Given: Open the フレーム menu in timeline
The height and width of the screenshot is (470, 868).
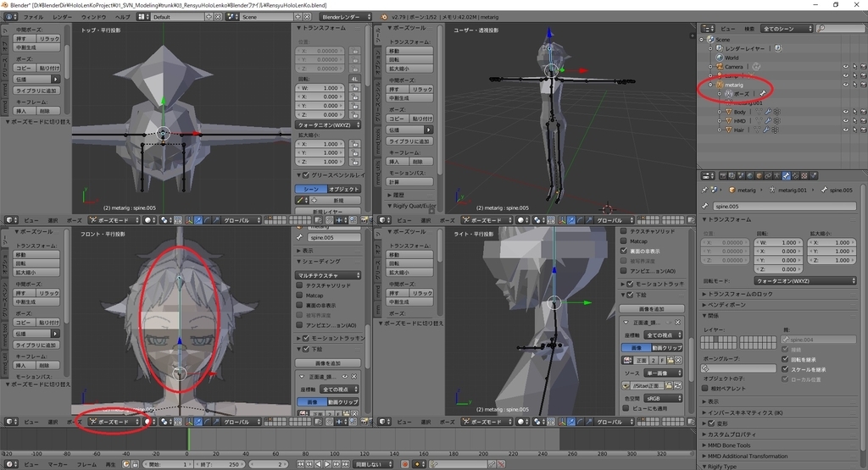Looking at the screenshot, I should (86, 464).
